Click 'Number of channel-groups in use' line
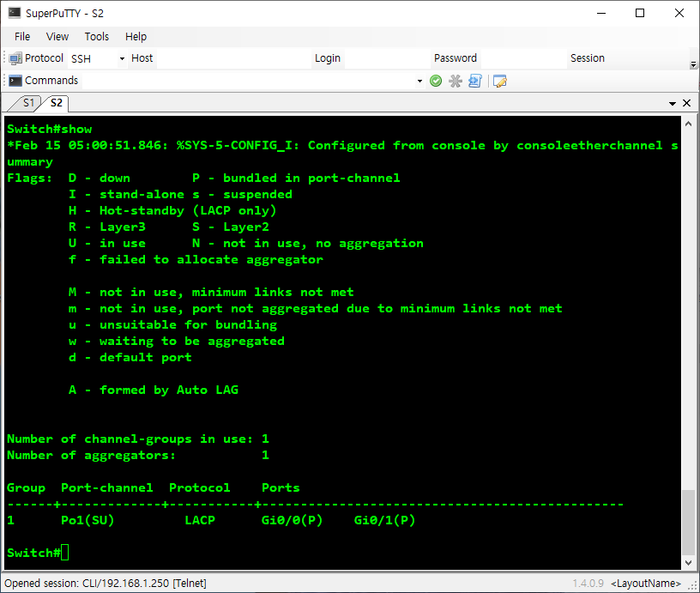The height and width of the screenshot is (593, 700). click(x=138, y=439)
